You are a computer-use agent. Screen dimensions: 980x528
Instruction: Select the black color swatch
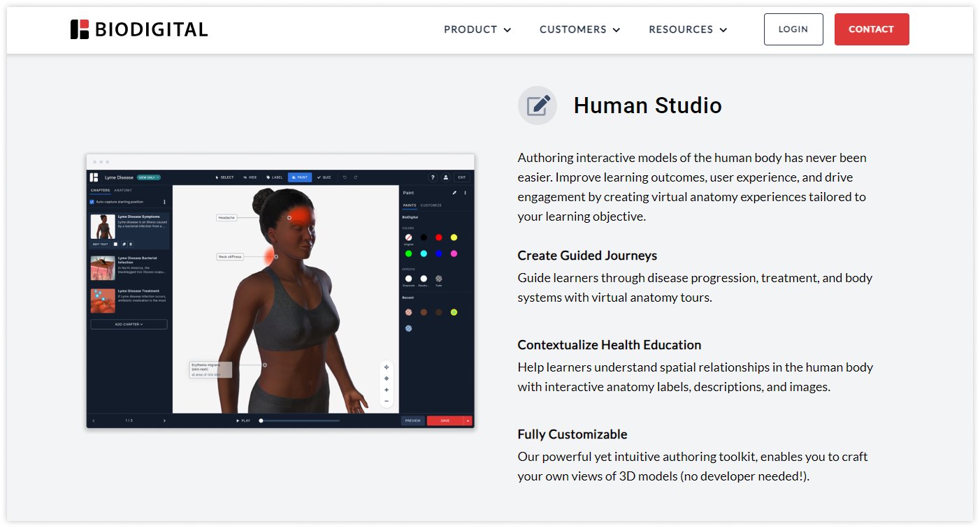pos(424,237)
